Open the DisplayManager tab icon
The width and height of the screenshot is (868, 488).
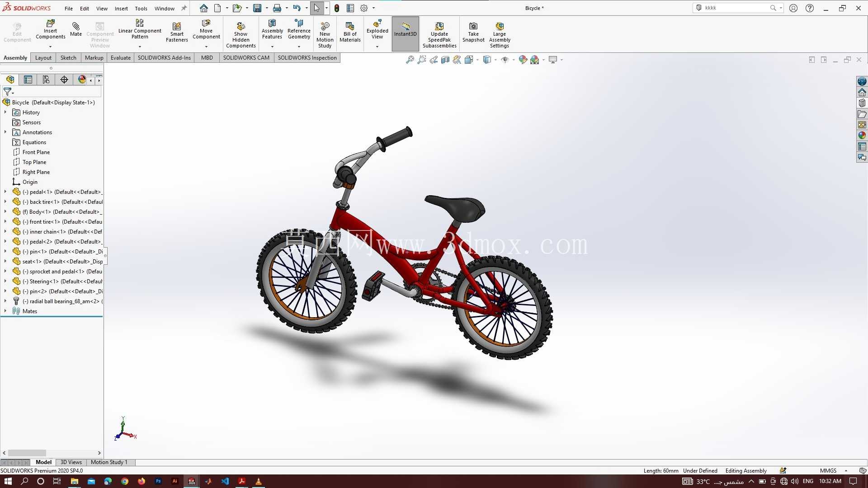coord(82,80)
